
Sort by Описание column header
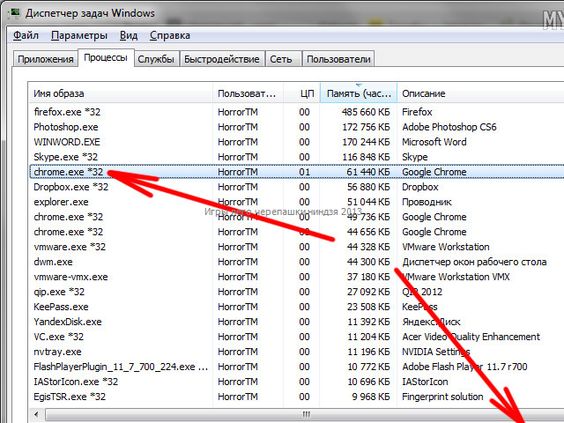(481, 94)
